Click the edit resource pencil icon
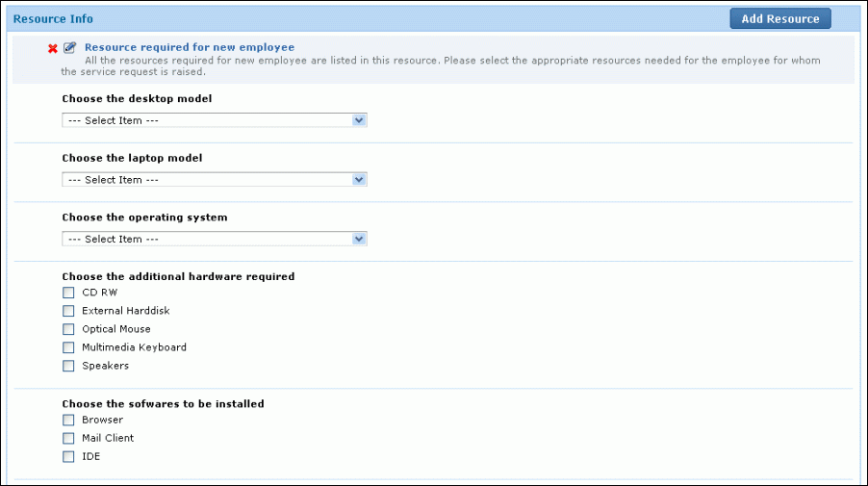 [x=69, y=48]
